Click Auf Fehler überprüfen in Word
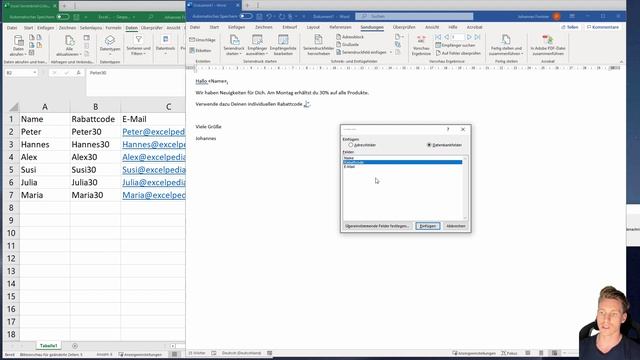 point(458,53)
